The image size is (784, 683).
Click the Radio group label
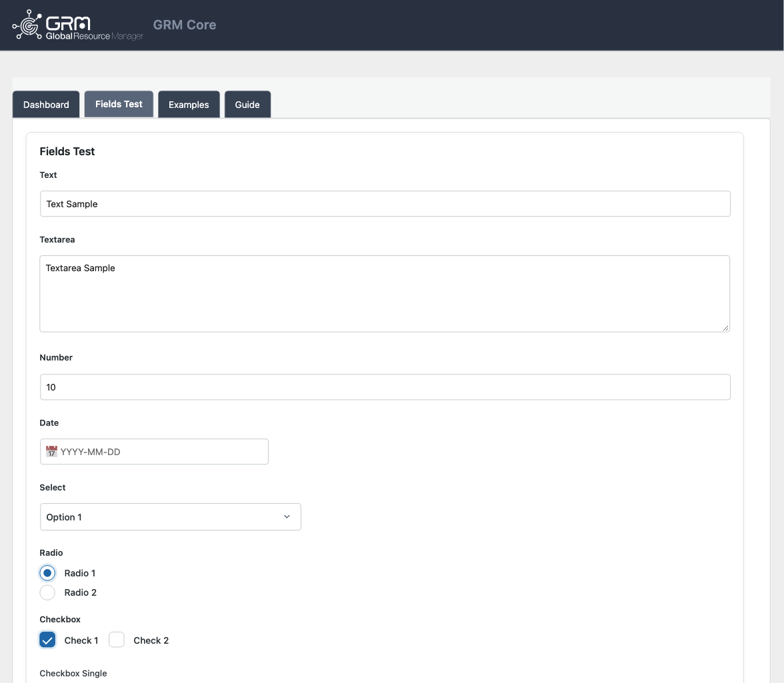[51, 553]
